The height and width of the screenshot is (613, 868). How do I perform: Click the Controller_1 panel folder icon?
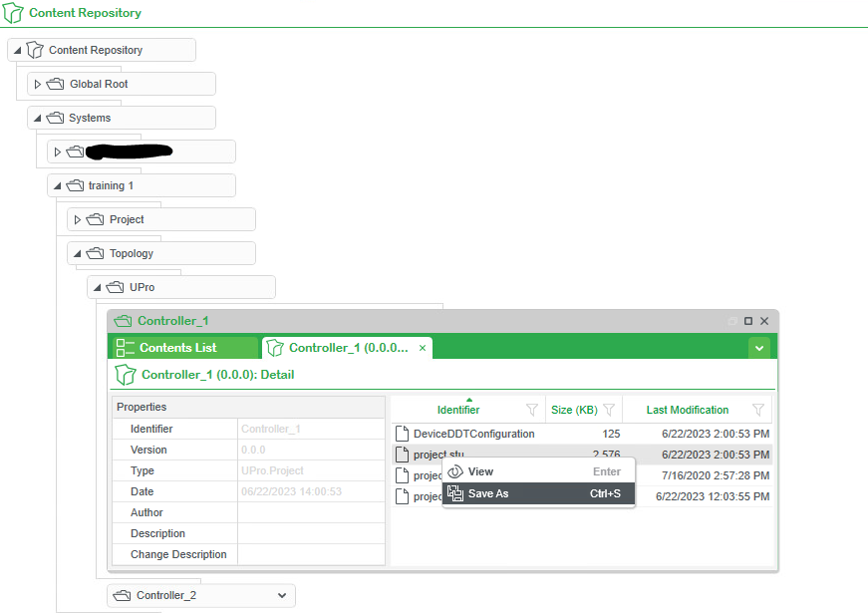(123, 321)
